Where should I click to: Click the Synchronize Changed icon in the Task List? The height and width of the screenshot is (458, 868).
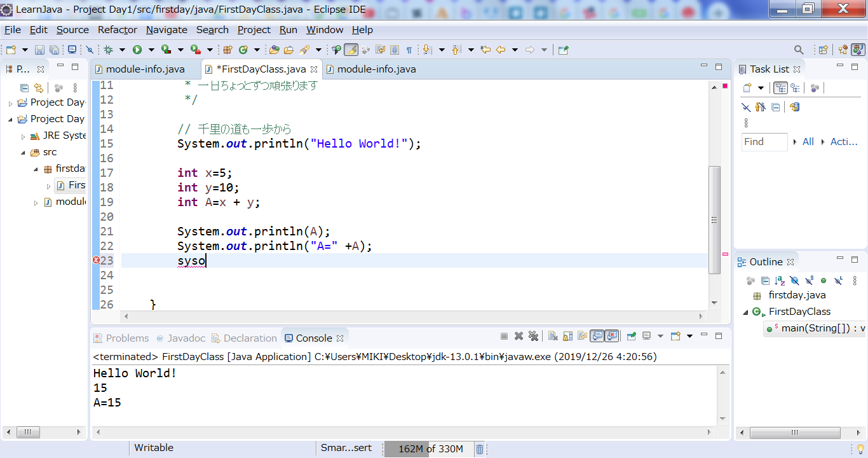click(x=794, y=107)
